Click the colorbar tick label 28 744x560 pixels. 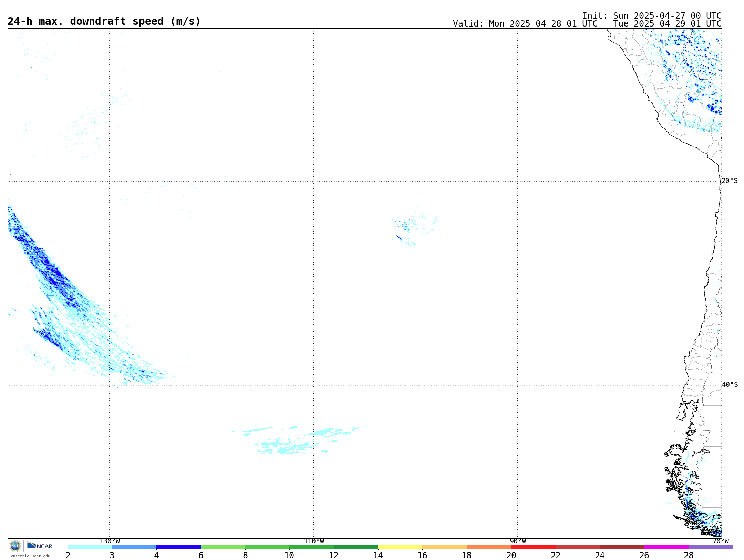(x=689, y=556)
